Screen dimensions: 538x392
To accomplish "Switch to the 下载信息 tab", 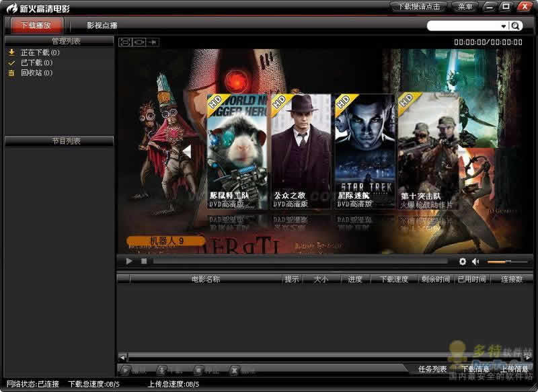I will click(x=475, y=369).
